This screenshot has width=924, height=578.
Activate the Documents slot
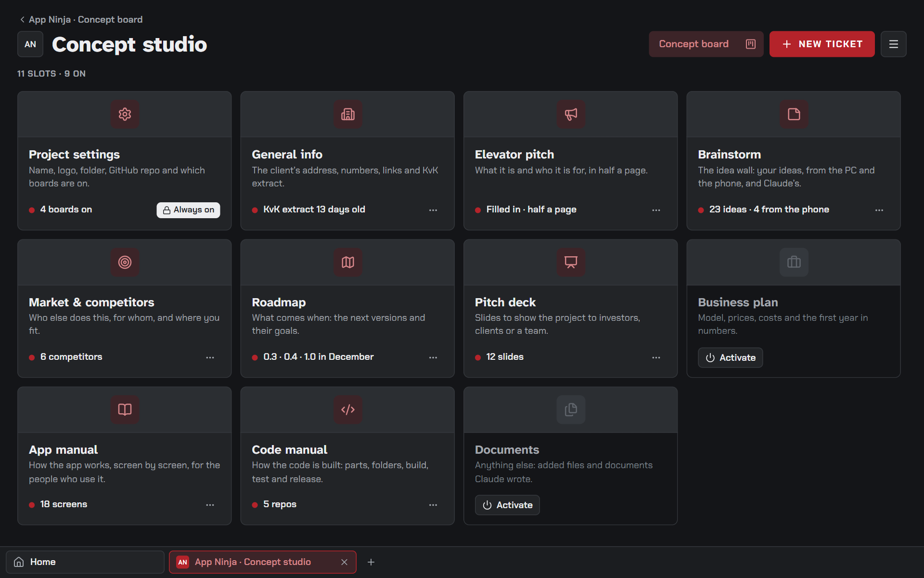click(507, 505)
